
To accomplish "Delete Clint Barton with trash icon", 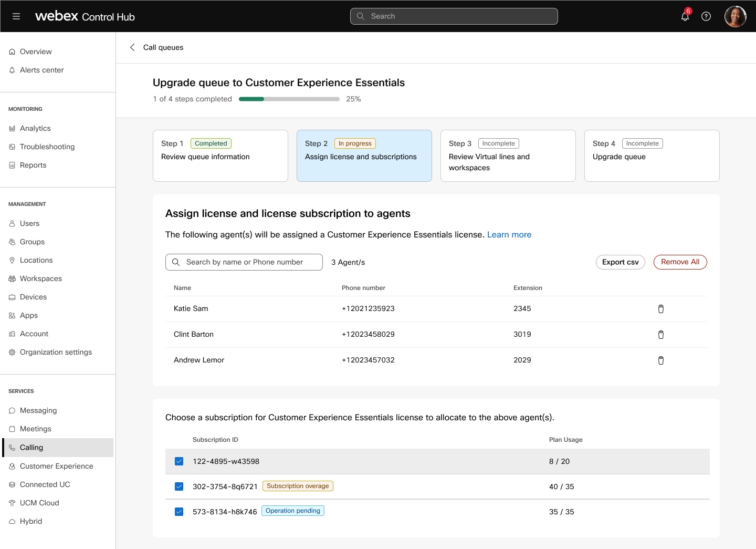I will (661, 335).
